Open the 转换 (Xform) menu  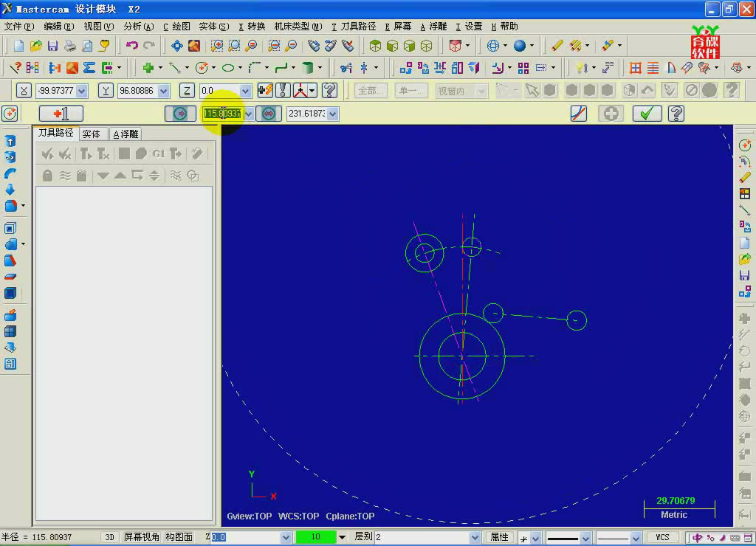pyautogui.click(x=252, y=27)
